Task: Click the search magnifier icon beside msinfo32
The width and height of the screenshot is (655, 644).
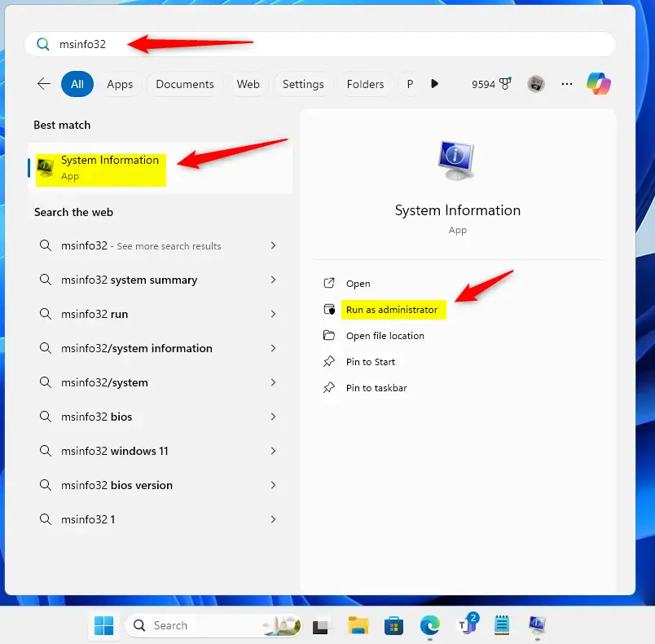Action: (42, 44)
